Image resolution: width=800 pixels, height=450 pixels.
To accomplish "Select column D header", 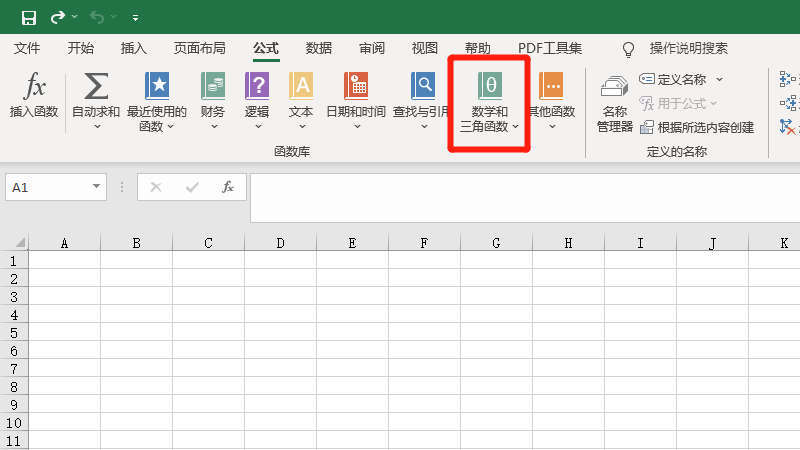I will [x=280, y=243].
